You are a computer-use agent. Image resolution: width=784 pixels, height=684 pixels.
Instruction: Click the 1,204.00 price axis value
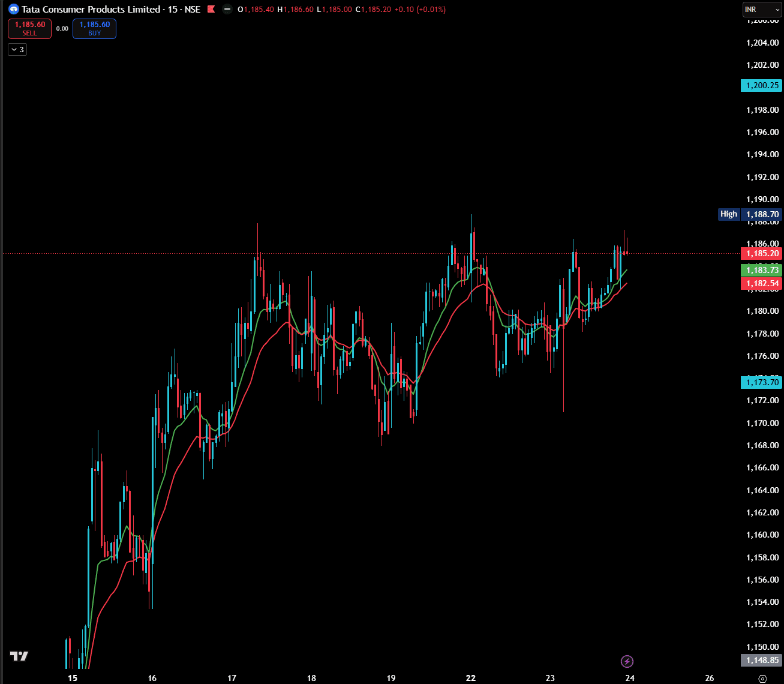(762, 43)
